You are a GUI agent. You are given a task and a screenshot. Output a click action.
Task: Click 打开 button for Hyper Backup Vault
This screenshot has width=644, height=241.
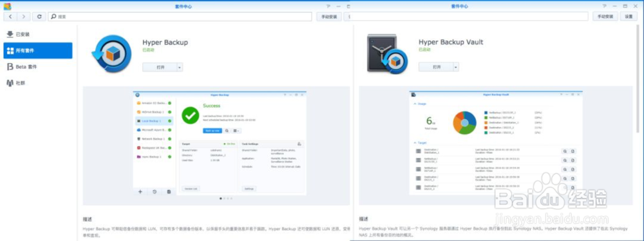pyautogui.click(x=436, y=67)
